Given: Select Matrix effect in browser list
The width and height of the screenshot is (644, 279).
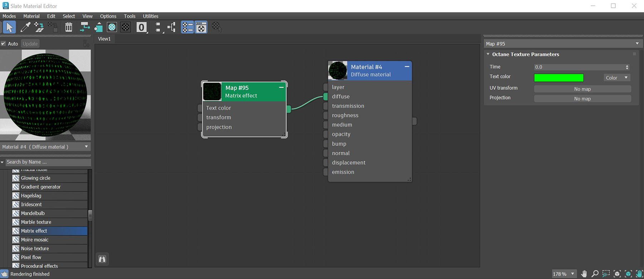Looking at the screenshot, I should coord(49,231).
